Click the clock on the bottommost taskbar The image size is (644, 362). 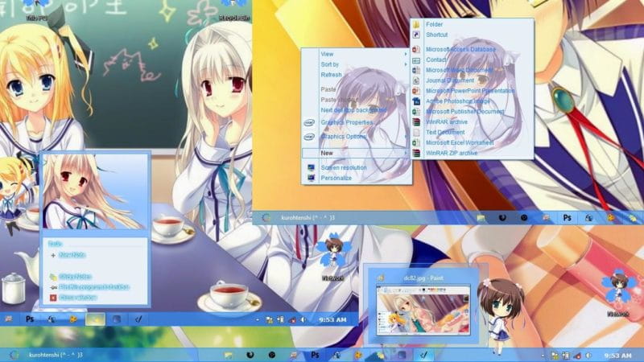coord(618,356)
